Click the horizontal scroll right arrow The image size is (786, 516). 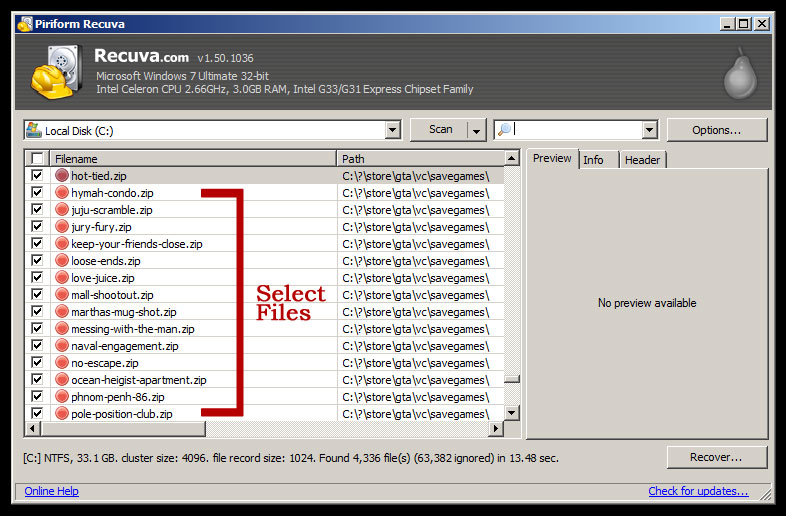pos(496,428)
